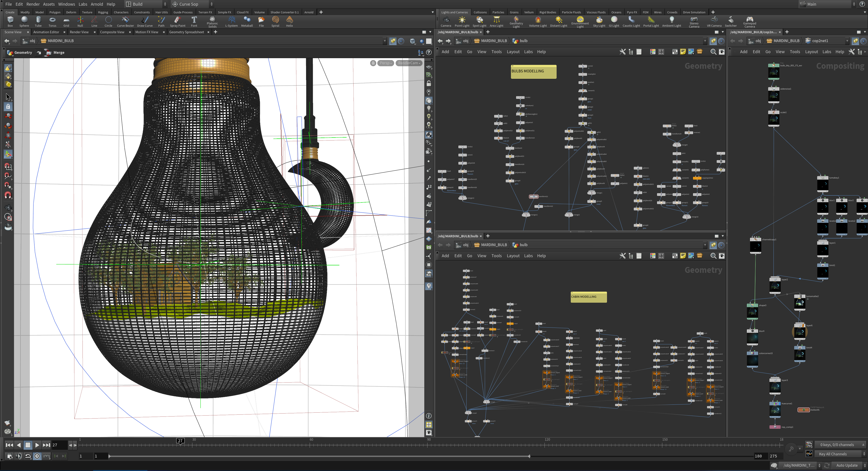
Task: Open the RenderCam camera dropdown
Action: point(409,63)
